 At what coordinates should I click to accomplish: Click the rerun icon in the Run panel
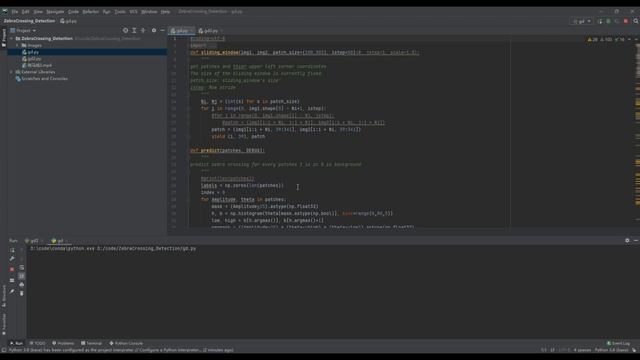pyautogui.click(x=12, y=250)
